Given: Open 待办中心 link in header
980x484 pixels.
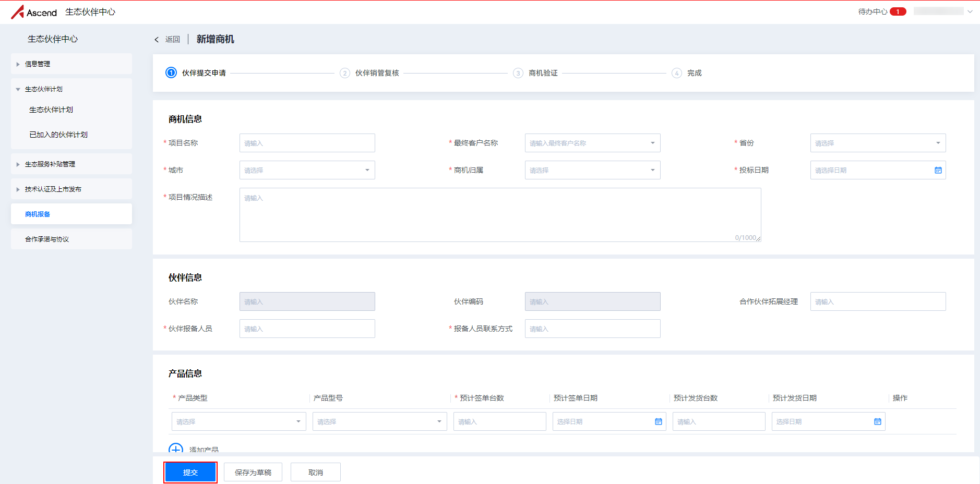Looking at the screenshot, I should click(873, 11).
